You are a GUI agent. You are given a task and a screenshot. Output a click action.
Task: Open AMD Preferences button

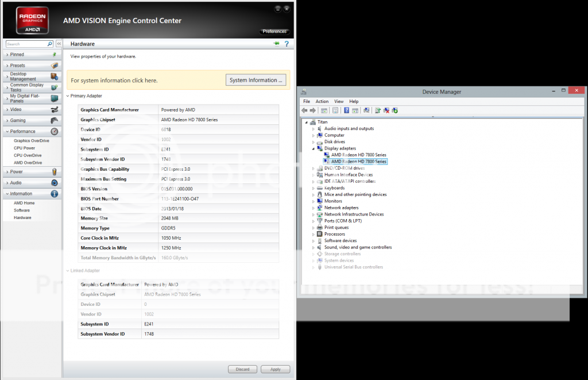click(274, 32)
